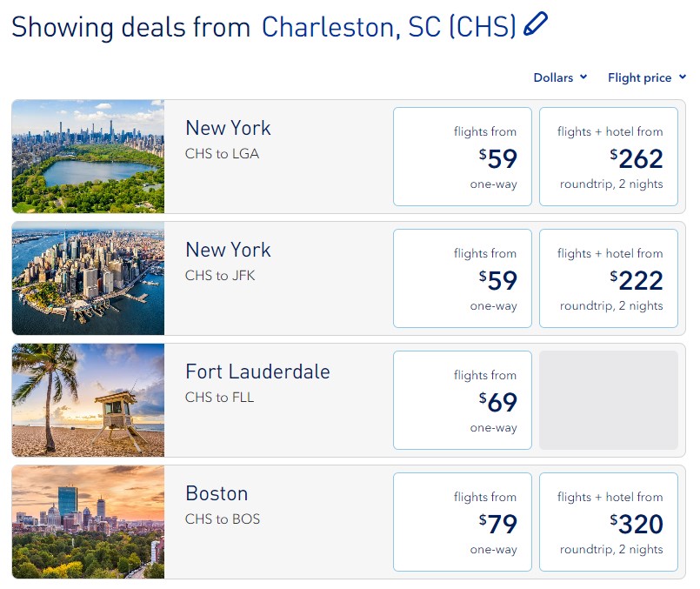Select the $59 one-way flight to LGA
This screenshot has width=700, height=589.
pos(463,157)
